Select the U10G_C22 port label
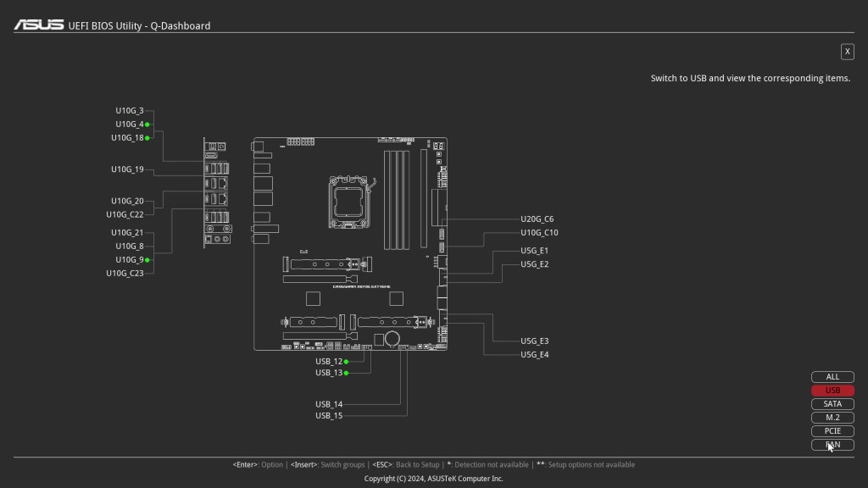 pyautogui.click(x=125, y=214)
